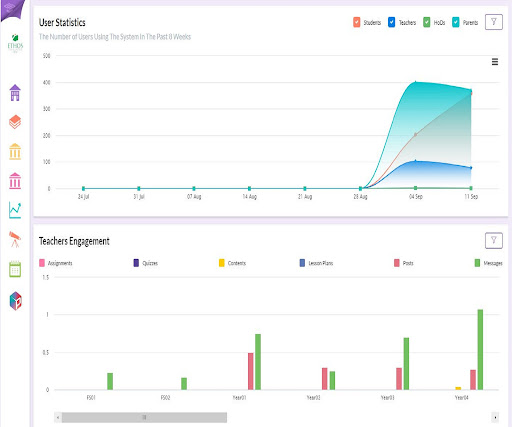Open the User Statistics filter button
Screen dimensions: 512x427
(494, 22)
